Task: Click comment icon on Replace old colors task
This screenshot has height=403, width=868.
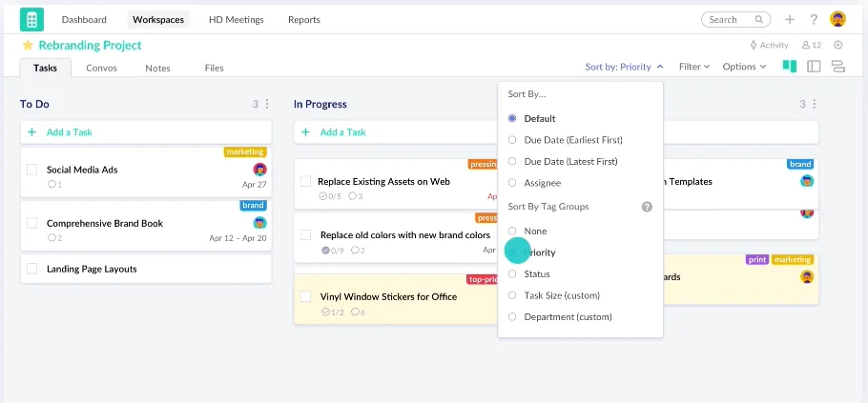Action: click(355, 251)
